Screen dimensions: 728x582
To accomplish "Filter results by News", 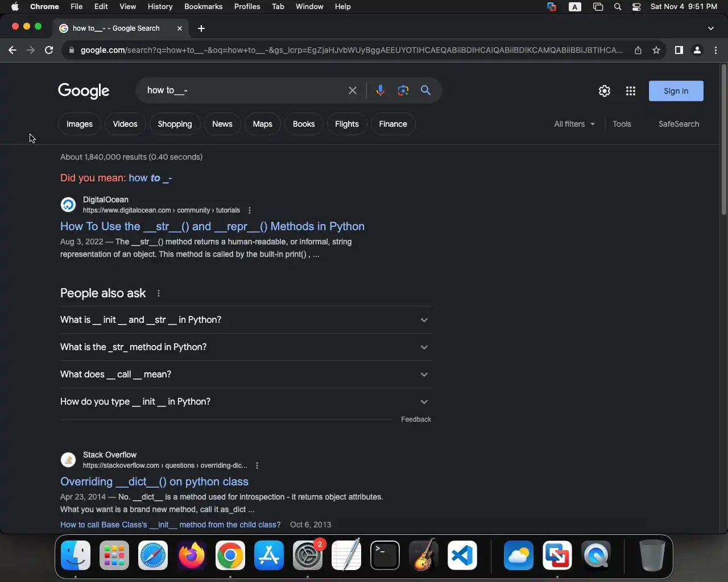I will click(x=222, y=124).
